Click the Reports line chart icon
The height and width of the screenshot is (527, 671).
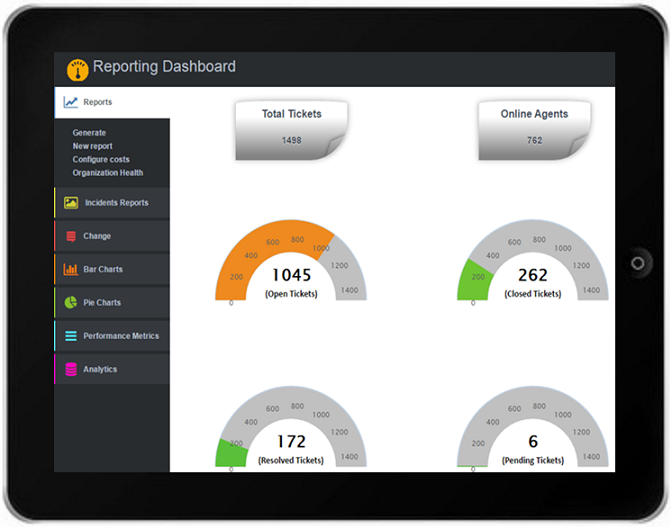70,102
